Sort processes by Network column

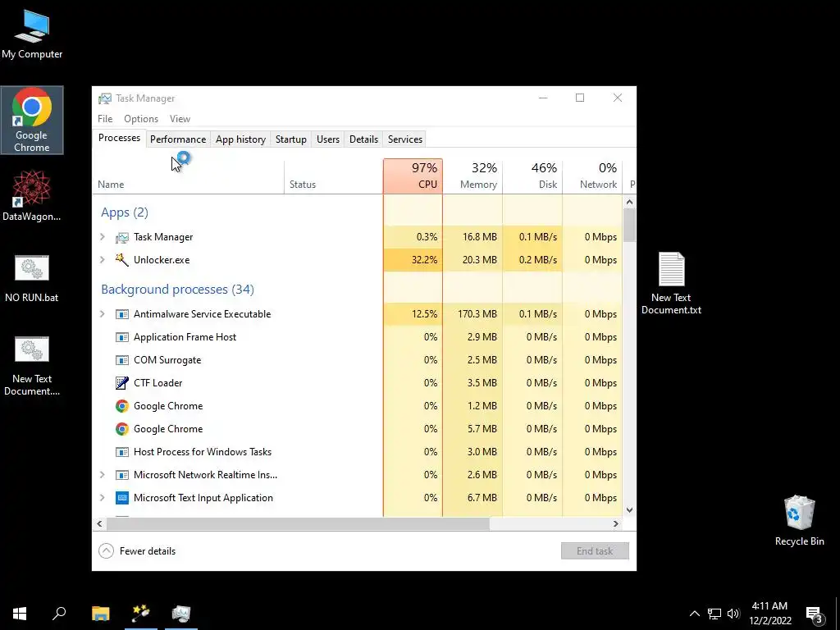(x=592, y=176)
